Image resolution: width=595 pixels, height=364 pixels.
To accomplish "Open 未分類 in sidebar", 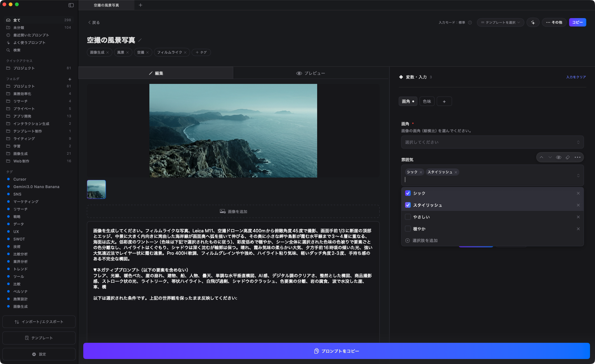I will click(39, 28).
